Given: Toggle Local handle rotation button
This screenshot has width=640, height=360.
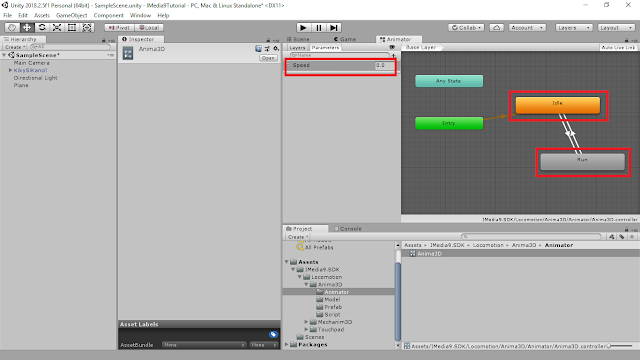Looking at the screenshot, I should (x=149, y=28).
